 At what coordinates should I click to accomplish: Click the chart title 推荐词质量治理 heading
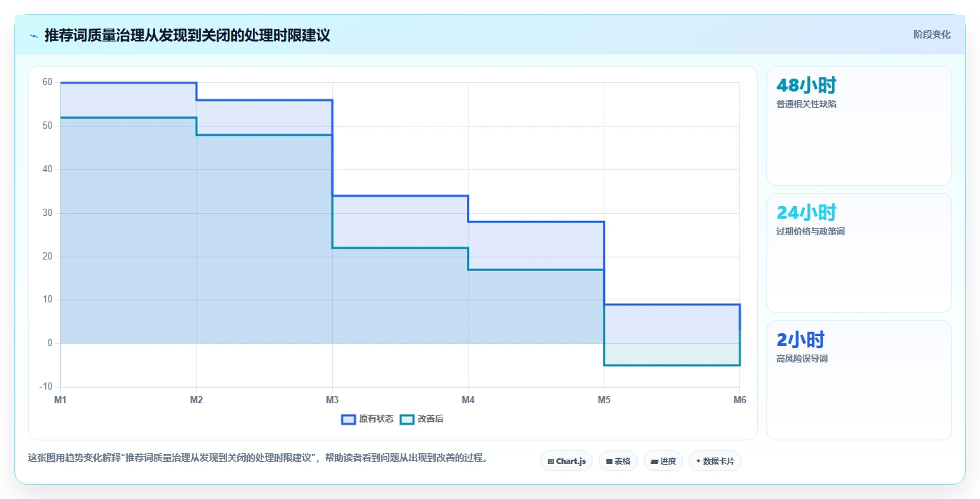[x=187, y=35]
